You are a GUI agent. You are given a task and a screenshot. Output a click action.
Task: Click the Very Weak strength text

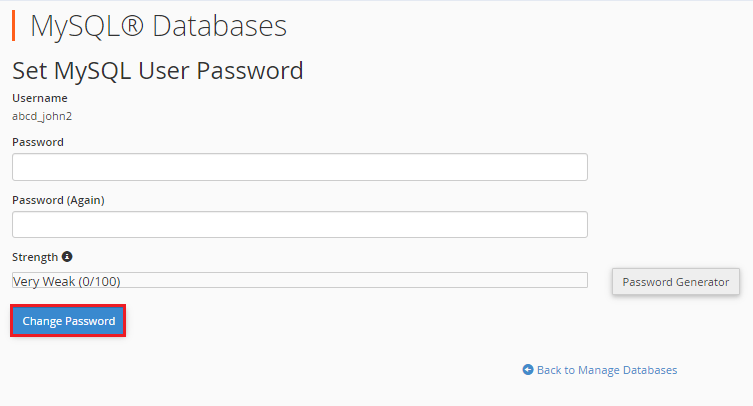coord(42,281)
